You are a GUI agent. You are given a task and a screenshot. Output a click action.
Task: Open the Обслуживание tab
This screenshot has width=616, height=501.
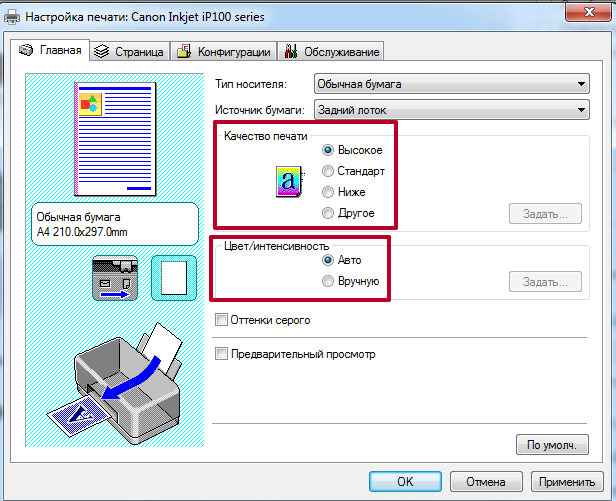tap(330, 52)
